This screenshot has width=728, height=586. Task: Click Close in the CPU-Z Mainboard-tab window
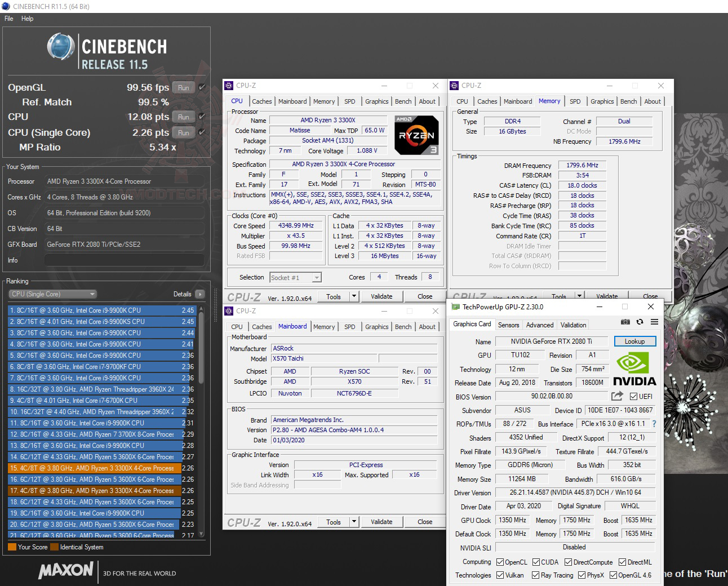(425, 522)
